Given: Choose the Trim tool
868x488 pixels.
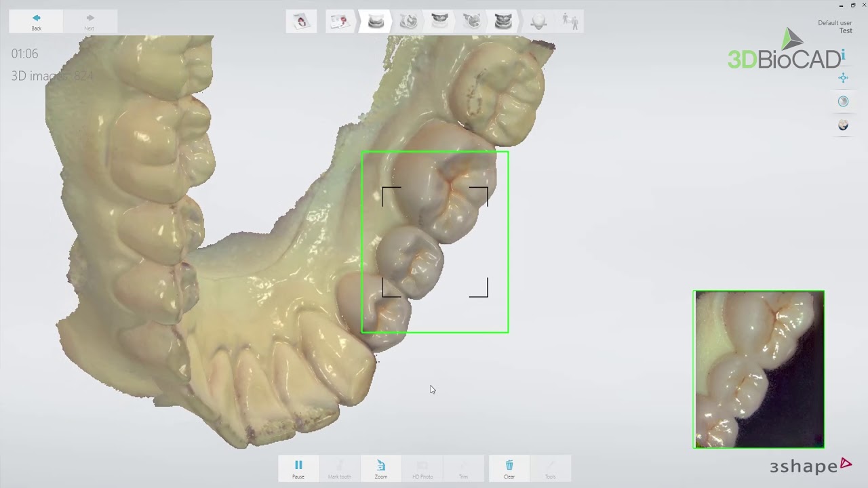Looking at the screenshot, I should (x=463, y=468).
